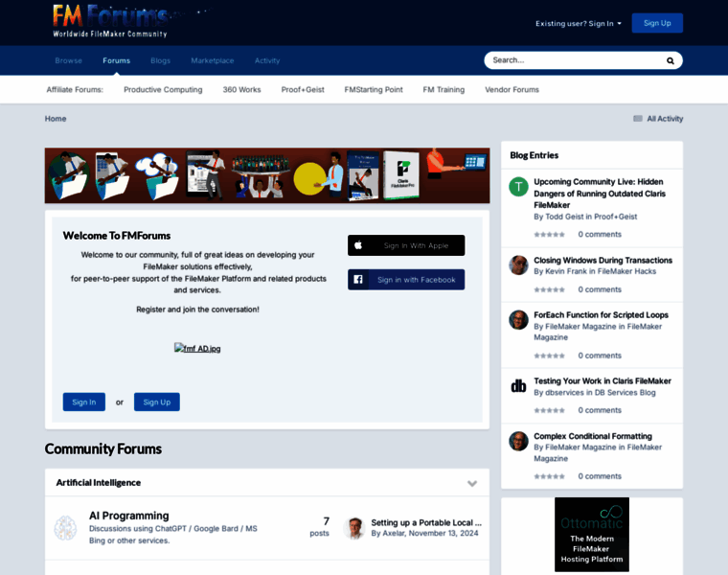This screenshot has width=728, height=575.
Task: Open Complex Conditional Formatting entry
Action: tap(593, 436)
